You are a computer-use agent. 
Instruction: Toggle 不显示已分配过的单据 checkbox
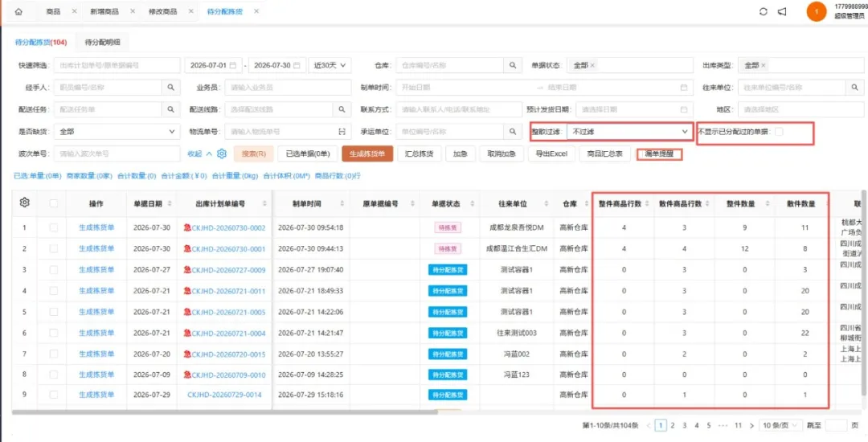[779, 132]
